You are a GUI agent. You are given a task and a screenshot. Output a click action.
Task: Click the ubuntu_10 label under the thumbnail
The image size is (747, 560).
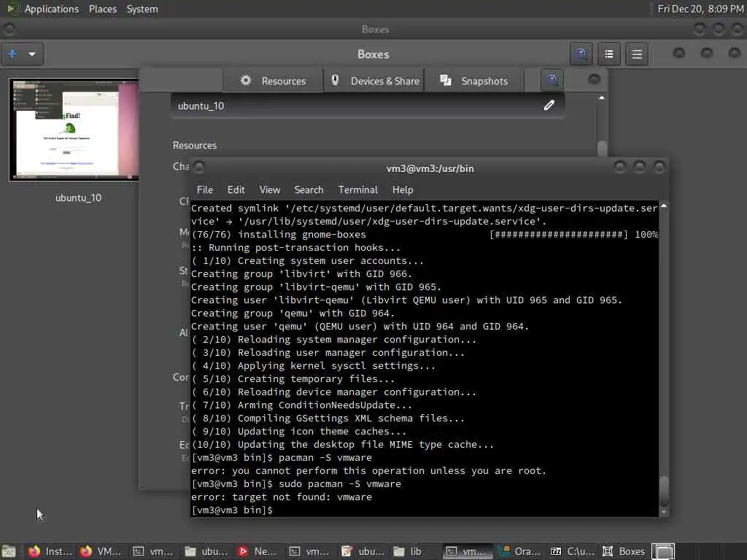click(78, 198)
